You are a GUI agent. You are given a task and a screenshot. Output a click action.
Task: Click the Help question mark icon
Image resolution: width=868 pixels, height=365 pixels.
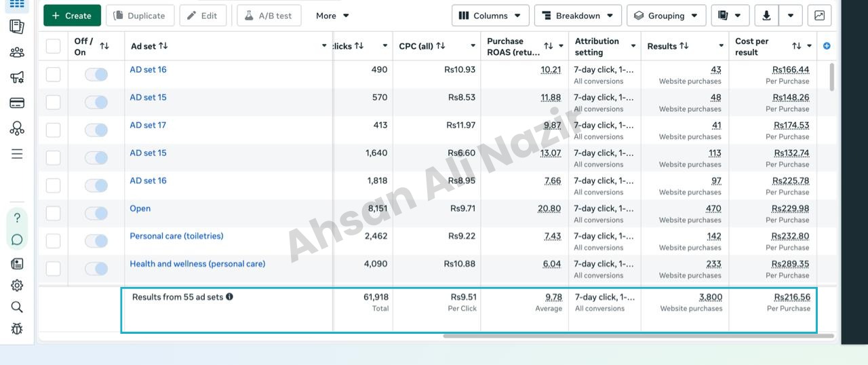click(17, 218)
